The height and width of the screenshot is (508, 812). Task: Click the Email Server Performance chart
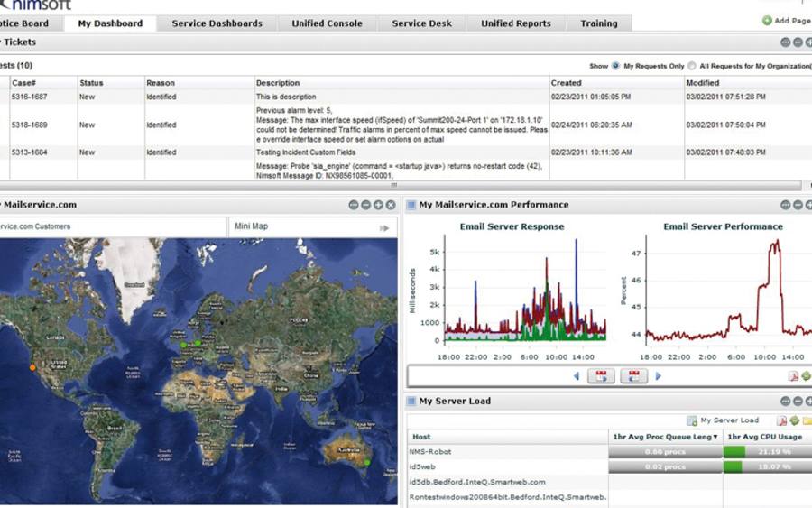click(717, 290)
